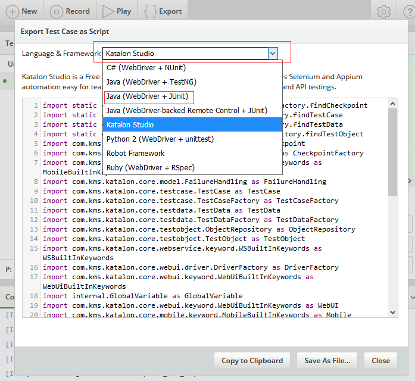This screenshot has height=381, width=415.
Task: Click code area scrollbar up arrow
Action: [393, 104]
